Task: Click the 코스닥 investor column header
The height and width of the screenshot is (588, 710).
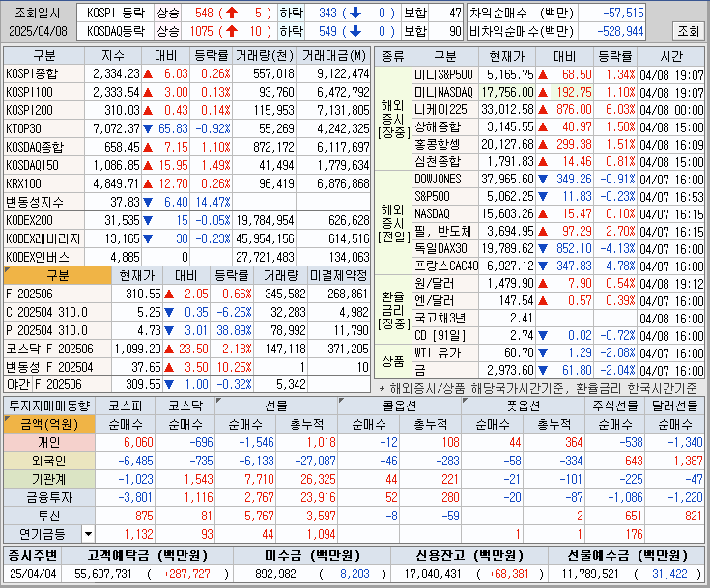Action: click(185, 406)
